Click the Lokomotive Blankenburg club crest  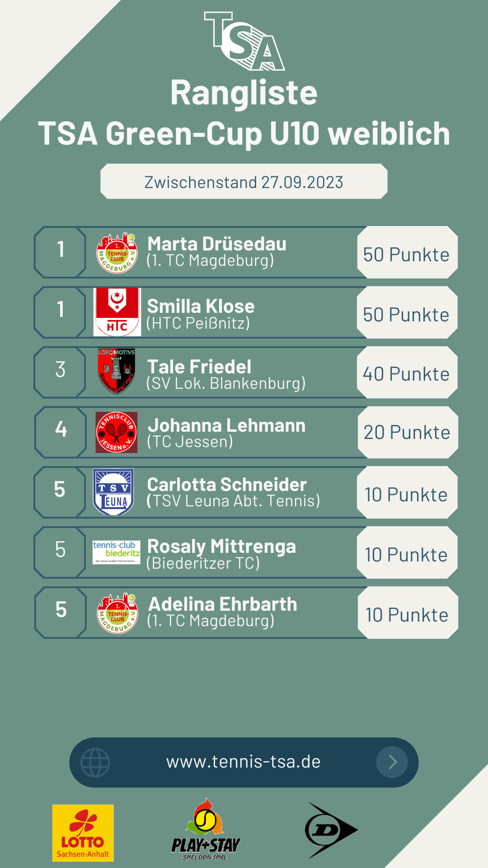tap(117, 371)
